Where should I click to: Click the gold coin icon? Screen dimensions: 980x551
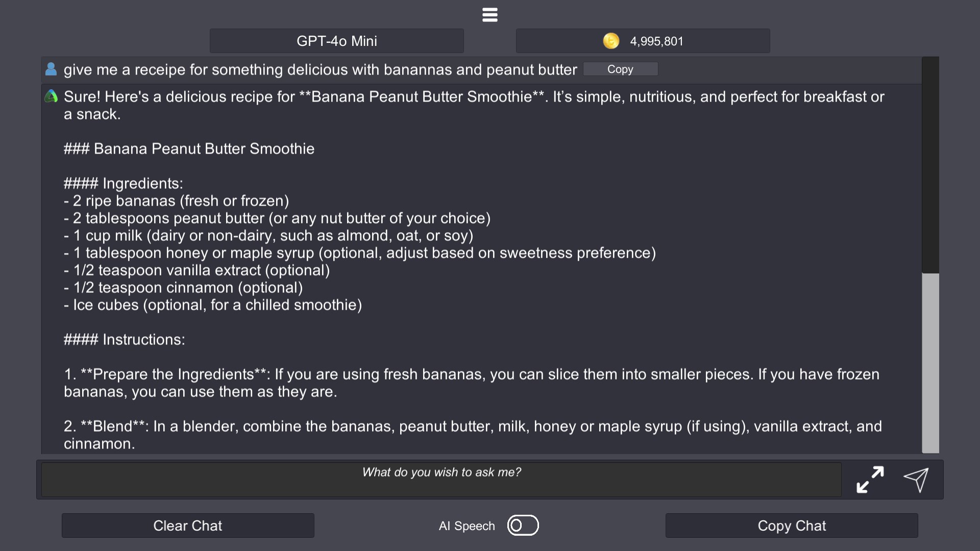click(x=611, y=41)
